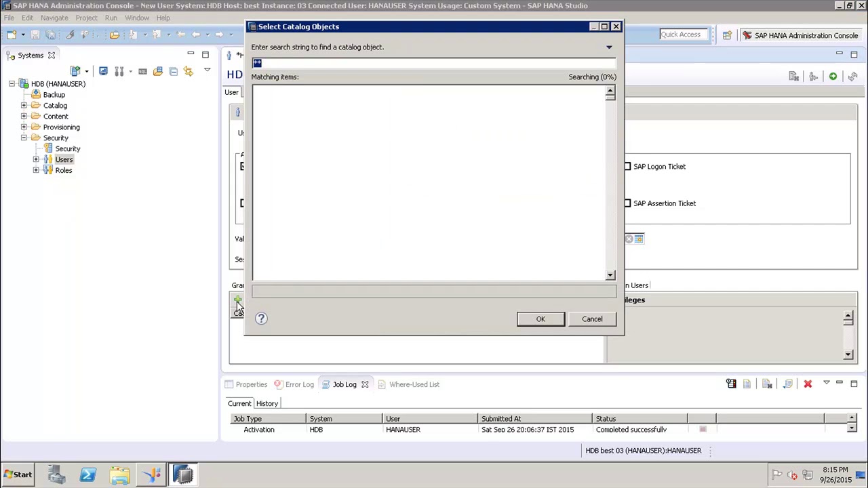Click the red X icon in Job Log toolbar
Screen dimensions: 868x488
click(808, 384)
